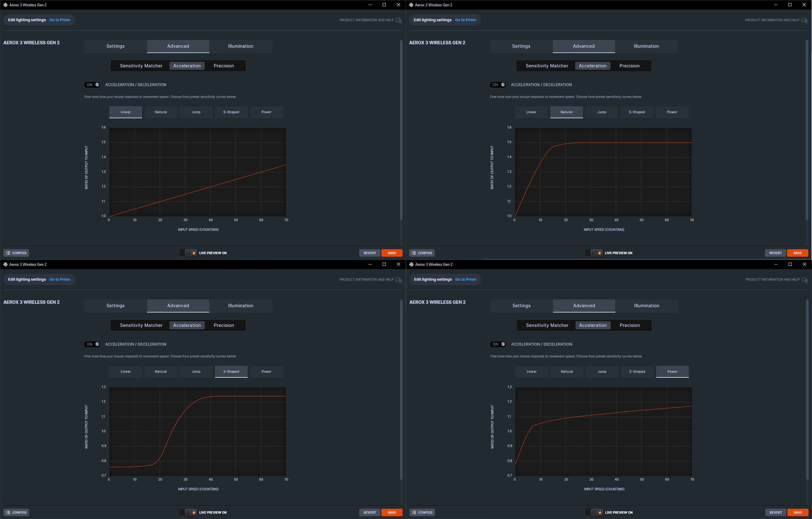This screenshot has width=812, height=519.
Task: Click help icon in window with Power selected
Action: 805,280
